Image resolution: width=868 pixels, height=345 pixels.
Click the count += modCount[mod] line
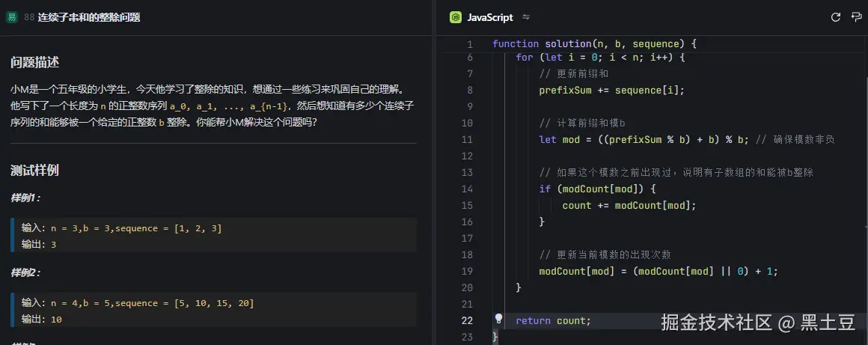[x=629, y=206]
